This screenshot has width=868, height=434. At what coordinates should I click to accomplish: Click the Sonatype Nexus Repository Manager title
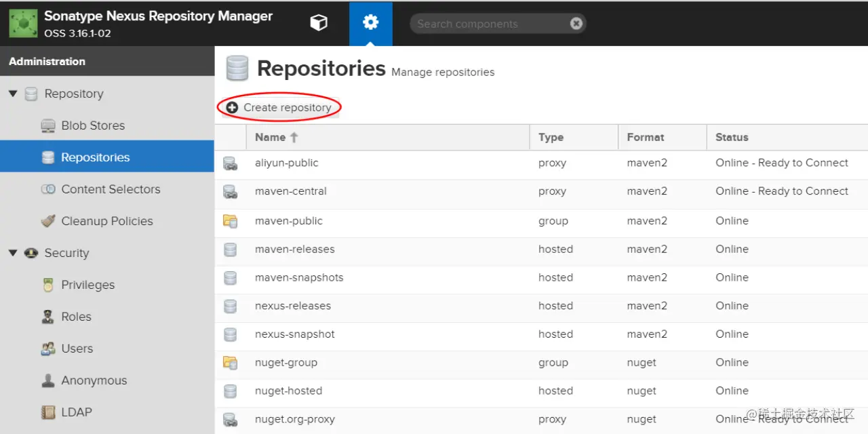point(159,16)
